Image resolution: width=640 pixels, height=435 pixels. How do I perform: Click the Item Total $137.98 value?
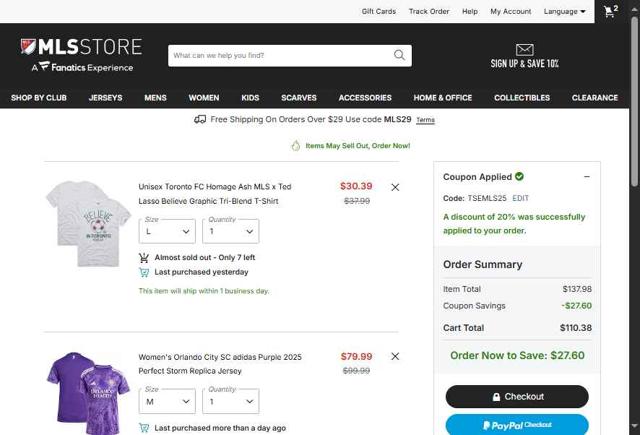577,289
